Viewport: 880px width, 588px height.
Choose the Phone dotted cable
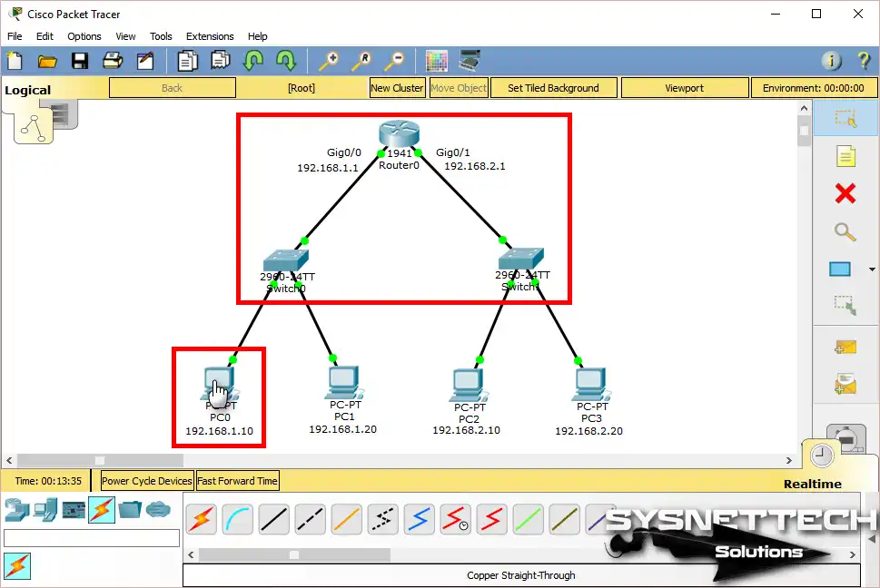point(382,519)
